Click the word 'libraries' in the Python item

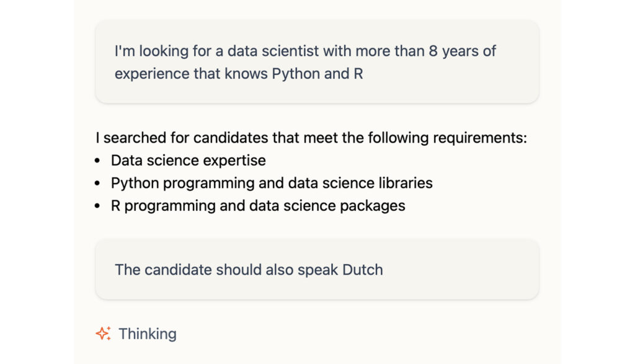point(405,183)
